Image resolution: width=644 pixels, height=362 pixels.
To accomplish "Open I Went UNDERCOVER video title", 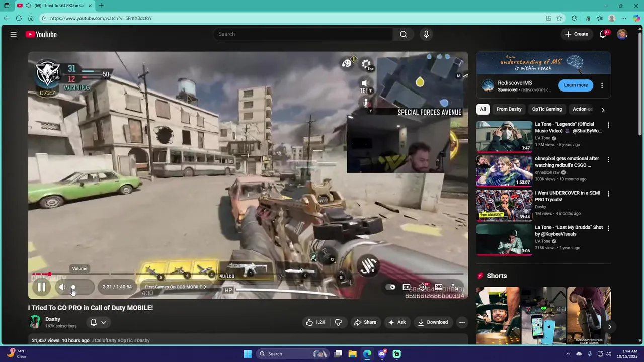I will pyautogui.click(x=569, y=196).
